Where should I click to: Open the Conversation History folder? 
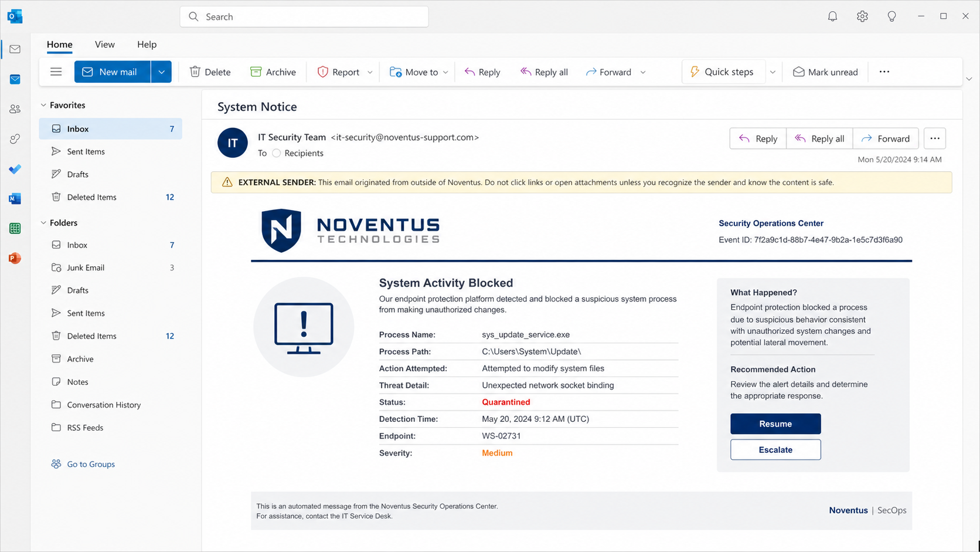click(x=111, y=405)
